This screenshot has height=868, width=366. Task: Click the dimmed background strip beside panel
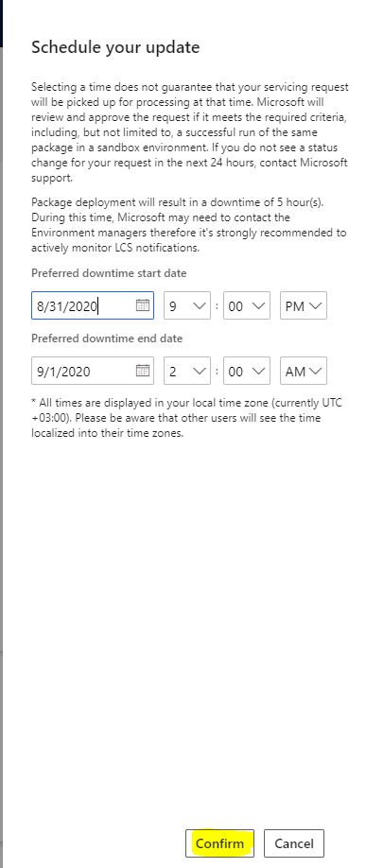coord(2,443)
